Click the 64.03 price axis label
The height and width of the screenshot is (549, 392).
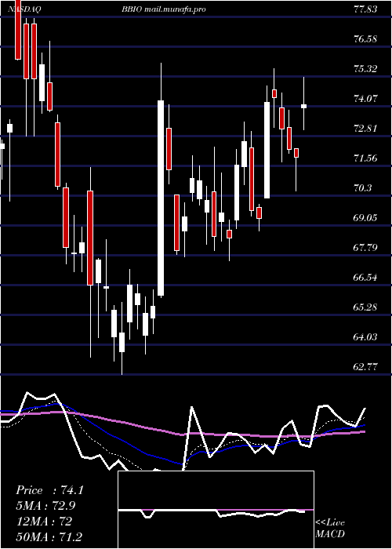(x=365, y=337)
